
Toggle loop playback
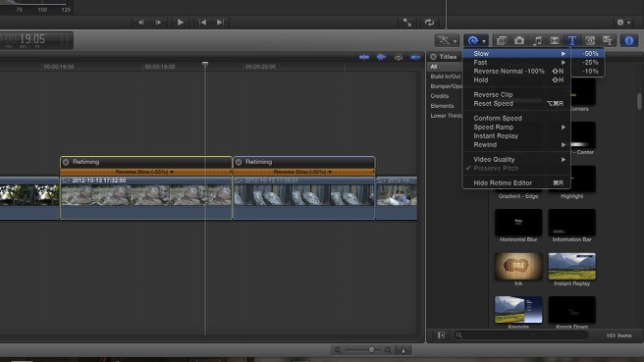tap(429, 23)
